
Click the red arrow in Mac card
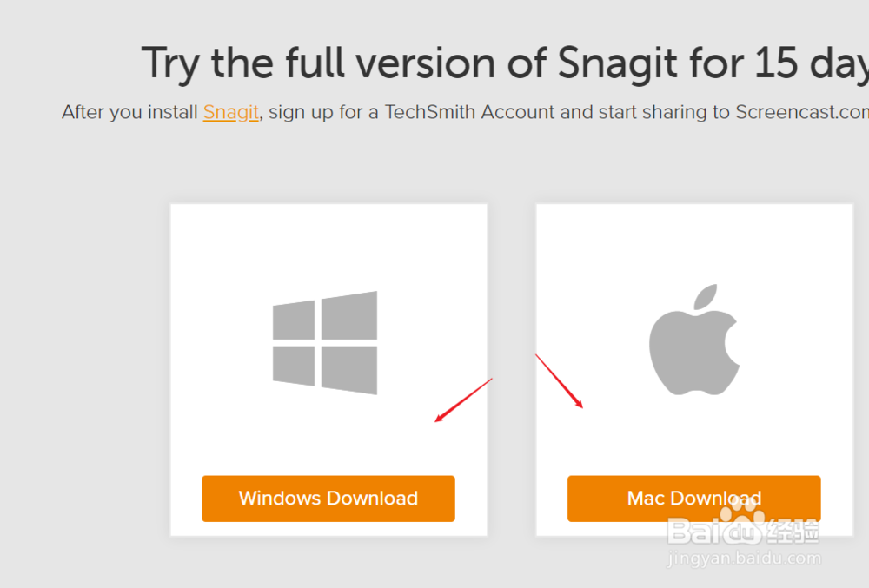[x=559, y=381]
